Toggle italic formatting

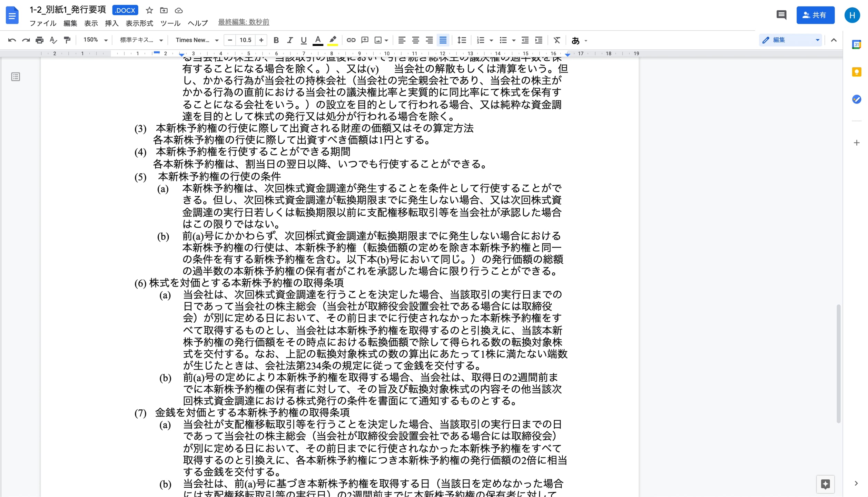[x=290, y=40]
